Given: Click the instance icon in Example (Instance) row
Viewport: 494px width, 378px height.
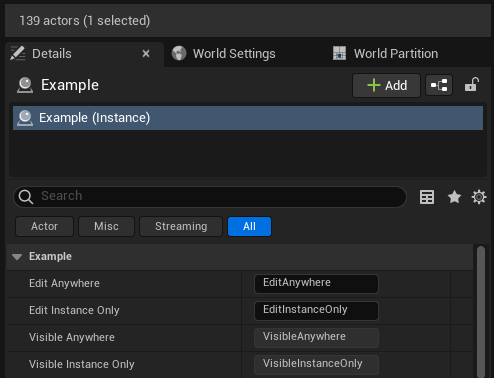Looking at the screenshot, I should [25, 118].
